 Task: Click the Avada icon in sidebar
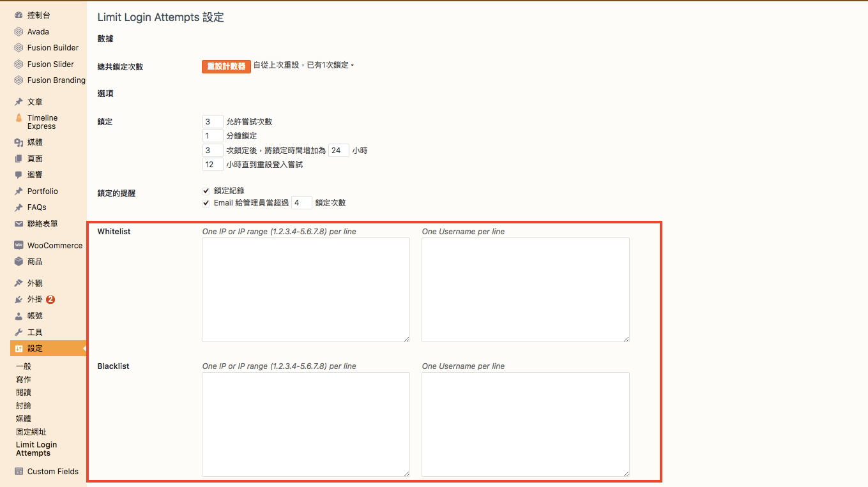(x=19, y=31)
